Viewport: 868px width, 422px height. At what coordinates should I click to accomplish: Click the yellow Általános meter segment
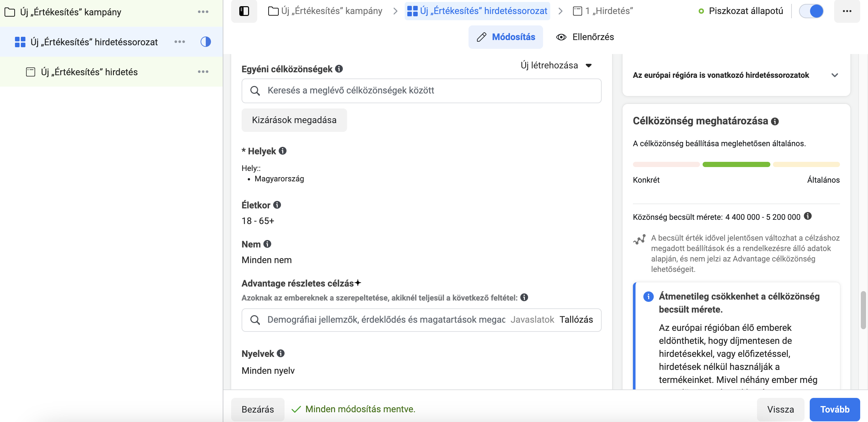point(806,164)
